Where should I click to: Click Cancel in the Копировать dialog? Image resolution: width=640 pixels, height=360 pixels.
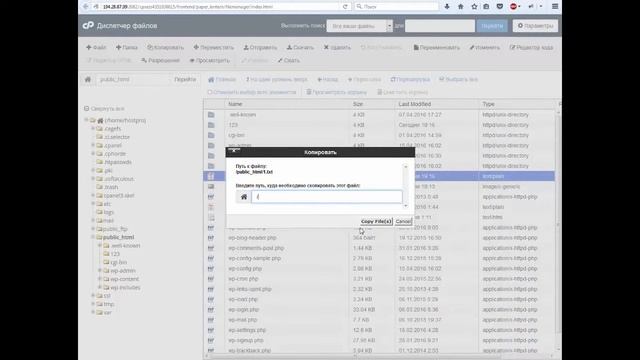pos(403,221)
